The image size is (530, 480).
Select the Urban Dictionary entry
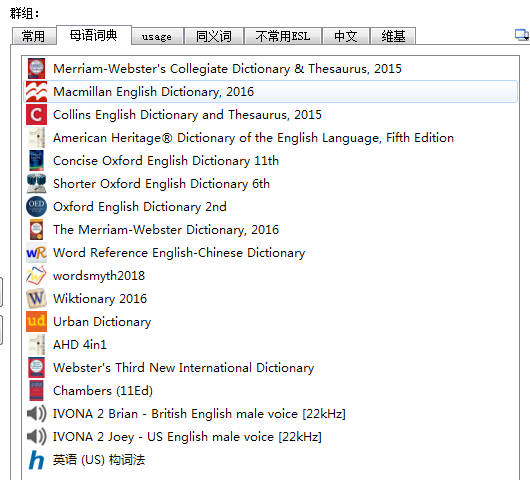(x=271, y=321)
